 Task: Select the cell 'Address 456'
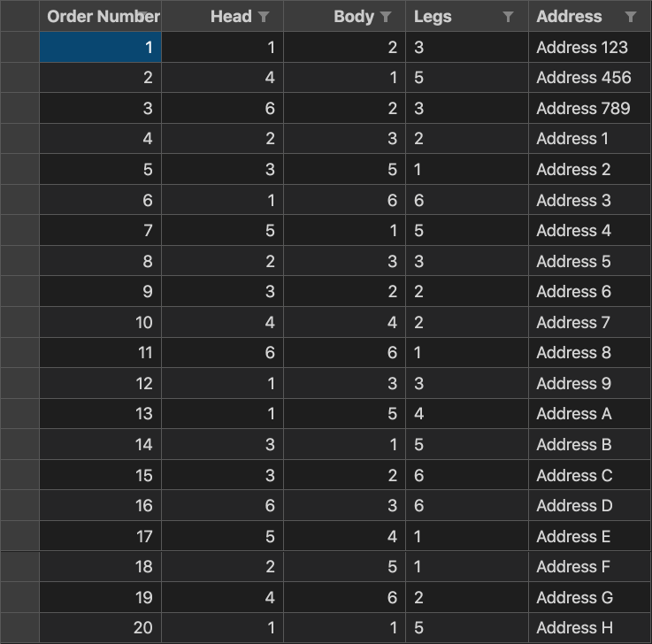(x=589, y=77)
